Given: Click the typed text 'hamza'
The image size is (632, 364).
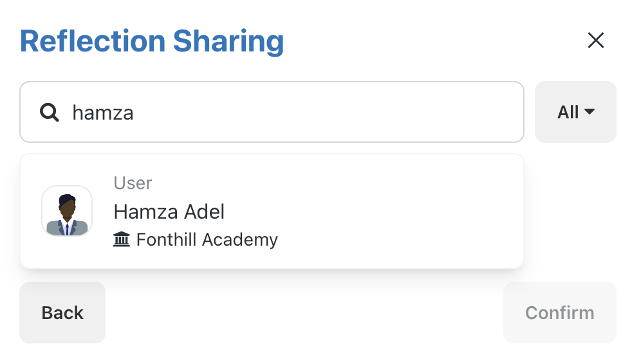Looking at the screenshot, I should 103,113.
